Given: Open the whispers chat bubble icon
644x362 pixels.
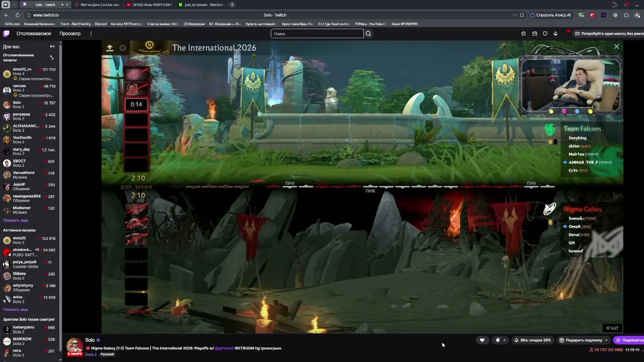Looking at the screenshot, I should (x=545, y=34).
